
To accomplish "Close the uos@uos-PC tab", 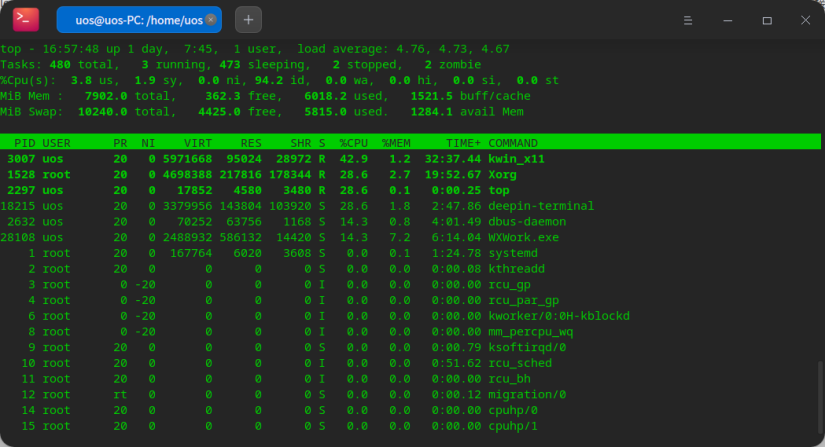I will [x=211, y=19].
